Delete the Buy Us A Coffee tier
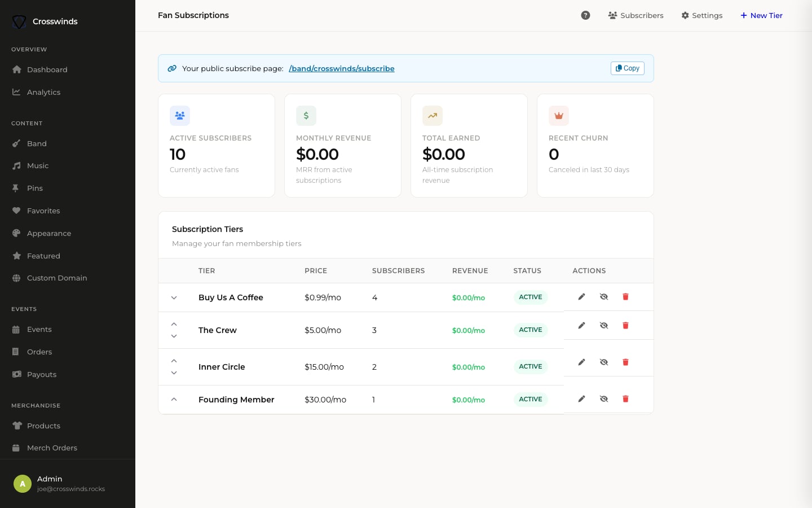The width and height of the screenshot is (812, 508). 625,297
